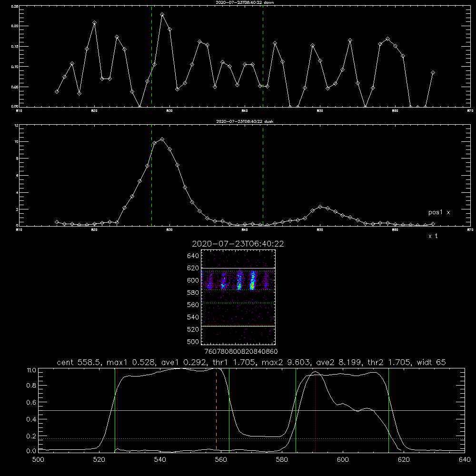476x476 pixels.
Task: Select the orange dashed center line in bottom plot
Action: (x=216, y=410)
